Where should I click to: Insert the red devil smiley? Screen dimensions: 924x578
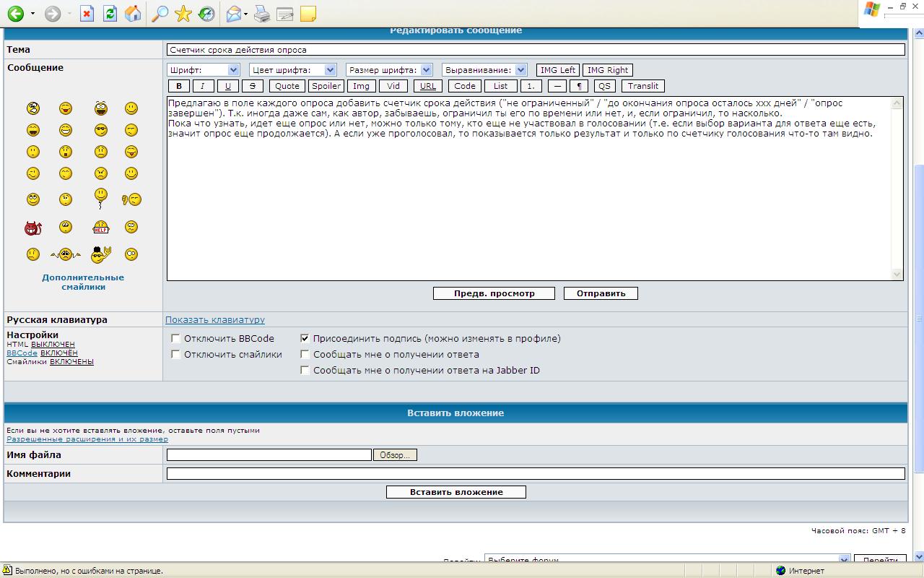click(32, 228)
